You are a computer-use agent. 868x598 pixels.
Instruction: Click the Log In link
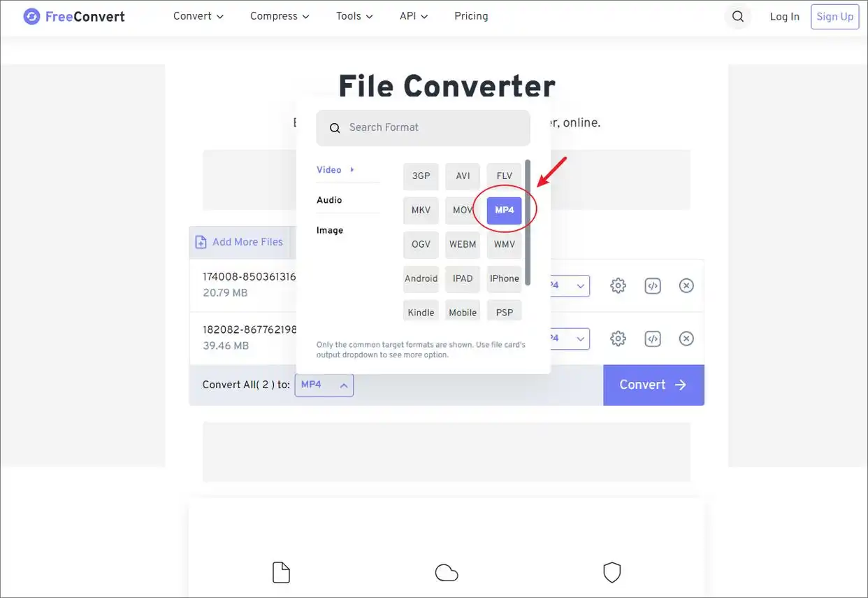(x=784, y=17)
